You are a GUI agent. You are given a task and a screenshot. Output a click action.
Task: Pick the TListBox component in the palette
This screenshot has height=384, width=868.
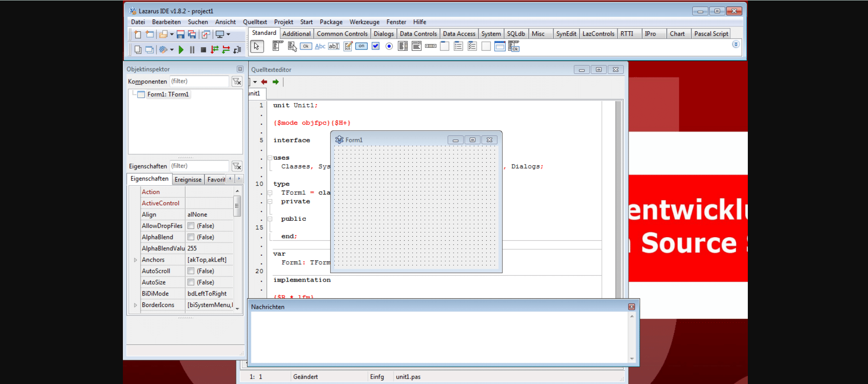(403, 46)
